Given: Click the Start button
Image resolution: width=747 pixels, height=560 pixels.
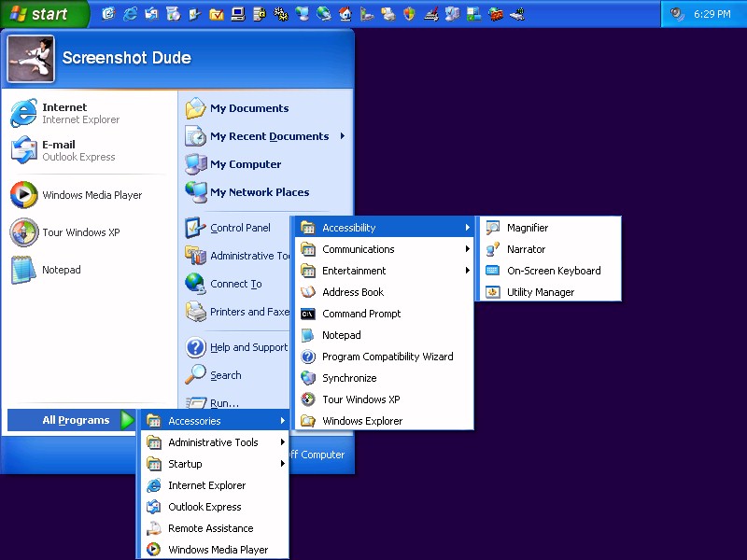Looking at the screenshot, I should 43,14.
